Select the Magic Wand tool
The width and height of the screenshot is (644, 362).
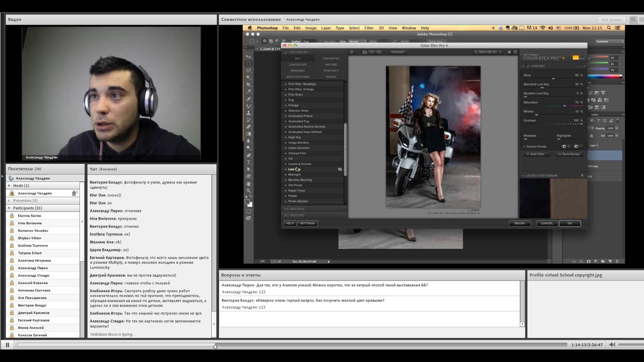[248, 78]
